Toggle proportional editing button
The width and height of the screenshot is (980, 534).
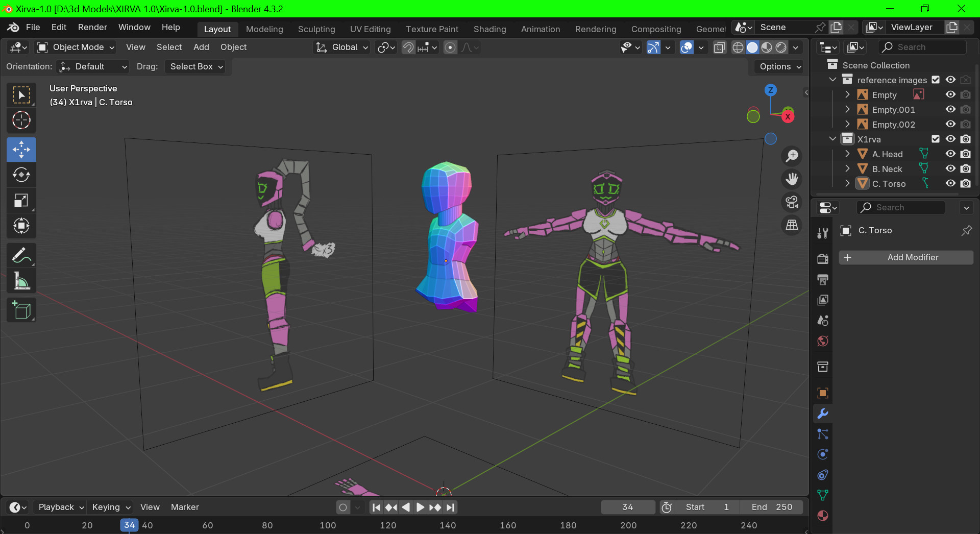pos(450,47)
